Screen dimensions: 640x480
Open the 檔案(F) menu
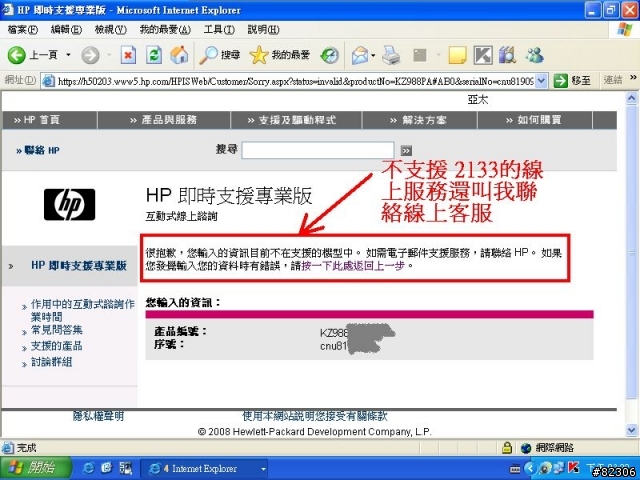pyautogui.click(x=22, y=29)
